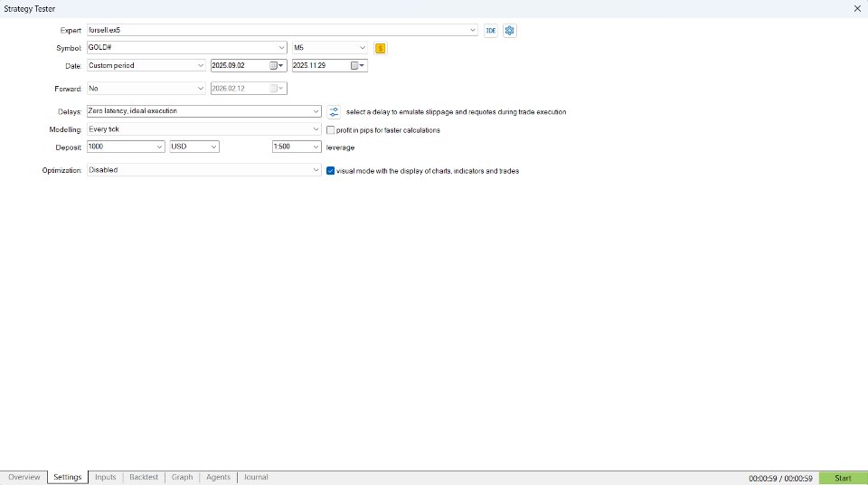Image resolution: width=868 pixels, height=485 pixels.
Task: Open the Graph tab
Action: click(182, 477)
